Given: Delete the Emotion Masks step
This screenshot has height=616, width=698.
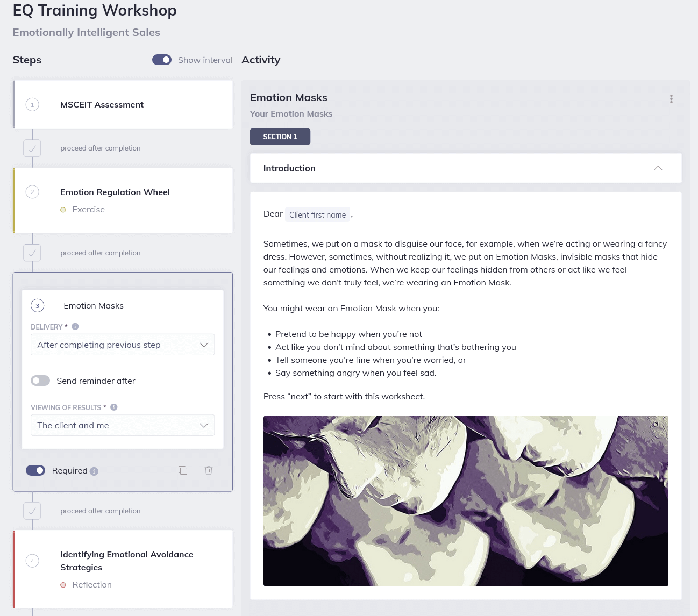Looking at the screenshot, I should pyautogui.click(x=209, y=470).
